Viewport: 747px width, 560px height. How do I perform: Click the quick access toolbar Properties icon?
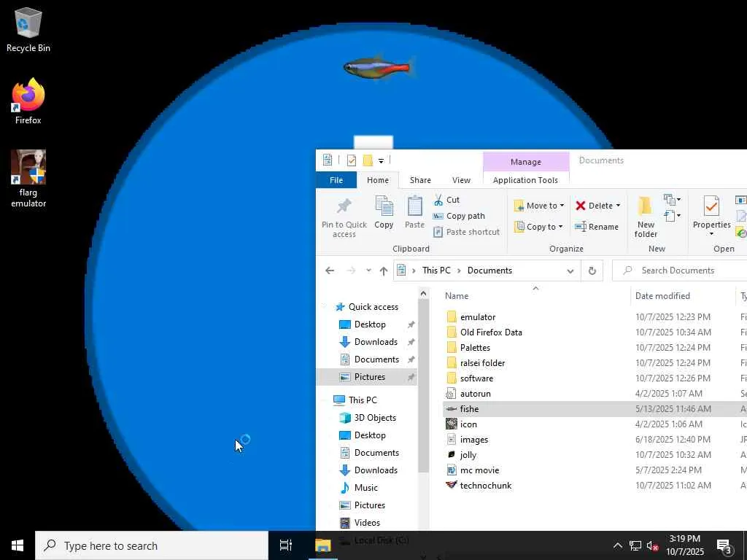pos(351,160)
